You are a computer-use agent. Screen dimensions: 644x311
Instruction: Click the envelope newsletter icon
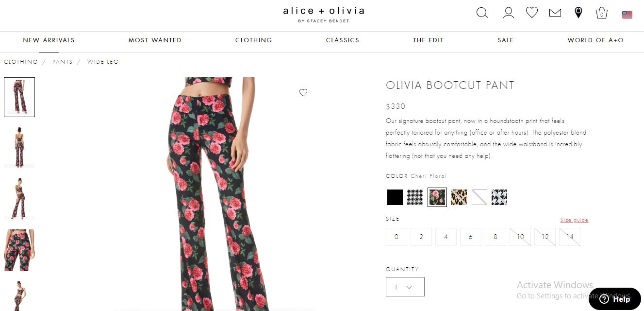pyautogui.click(x=555, y=13)
